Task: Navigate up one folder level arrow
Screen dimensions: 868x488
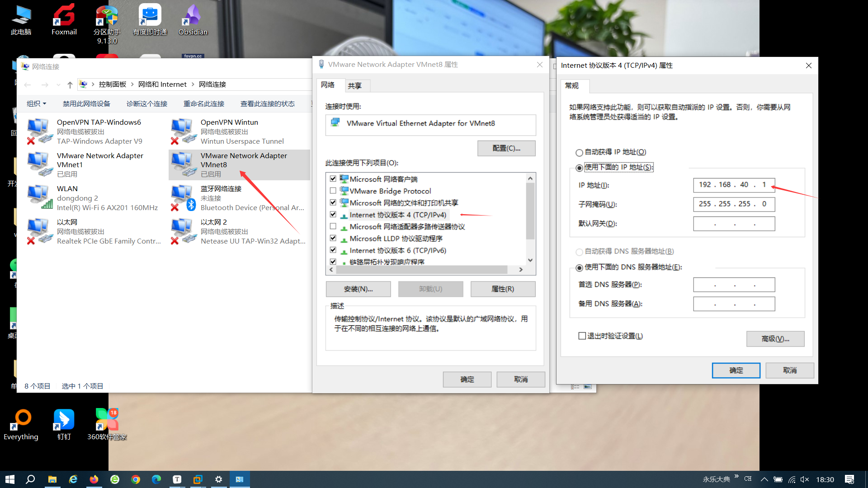Action: 70,84
